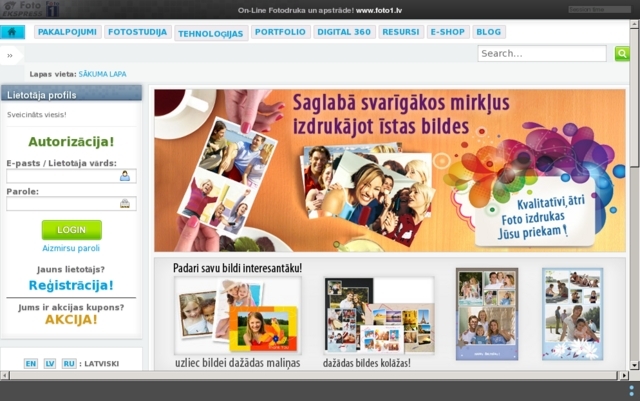Viewport: 640px width, 401px height.
Task: Click the Session time indicator
Action: coord(599,9)
